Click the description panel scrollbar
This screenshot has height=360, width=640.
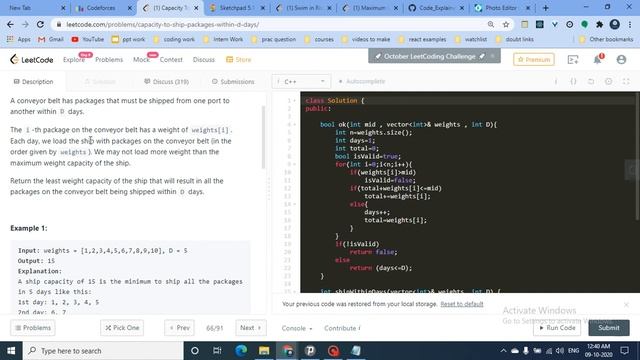click(263, 137)
